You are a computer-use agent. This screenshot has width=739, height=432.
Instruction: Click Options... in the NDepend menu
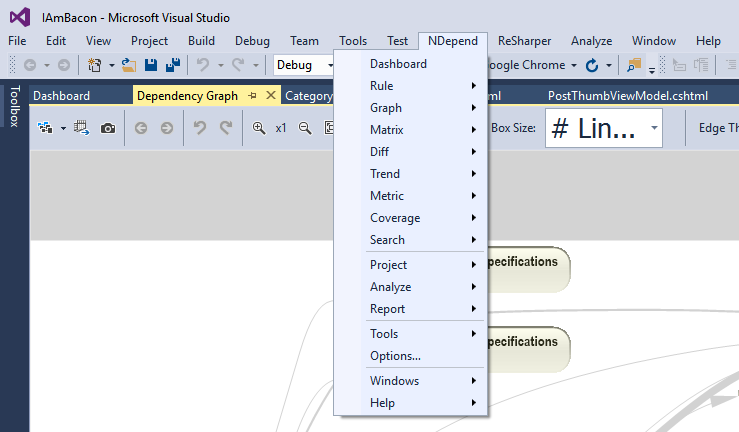click(x=395, y=356)
